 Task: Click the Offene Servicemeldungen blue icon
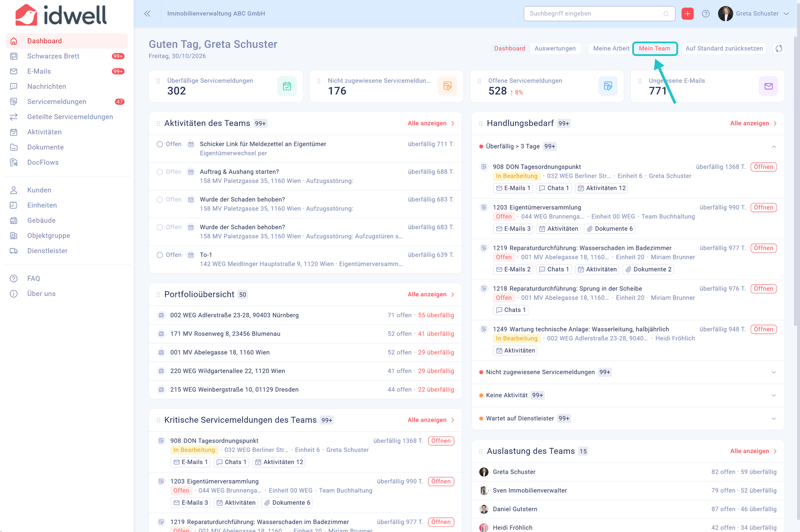click(608, 86)
